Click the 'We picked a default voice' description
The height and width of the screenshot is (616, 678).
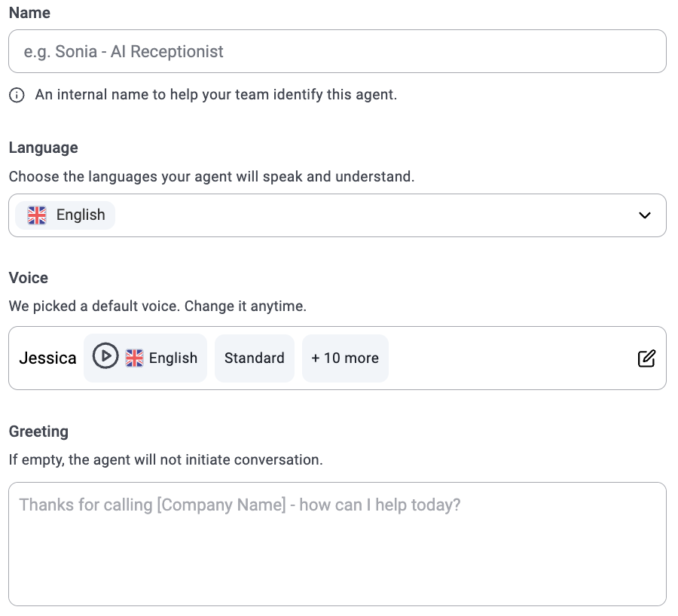[157, 306]
